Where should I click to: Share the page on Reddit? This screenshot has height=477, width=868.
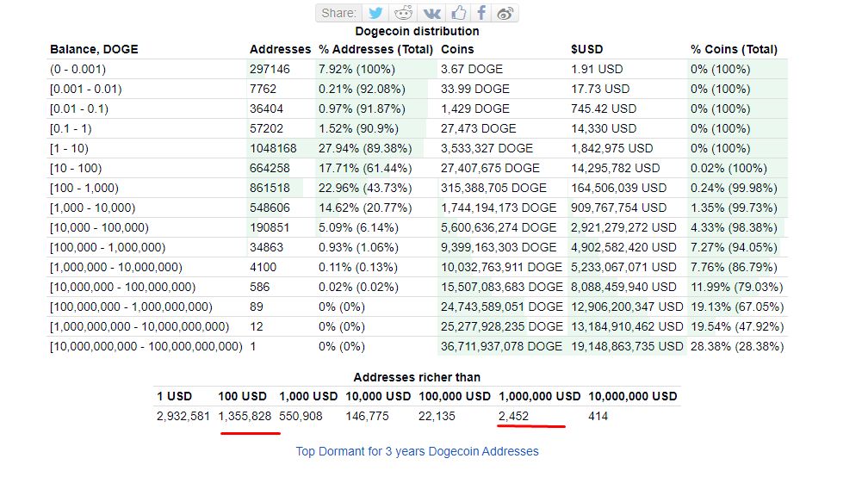point(403,13)
